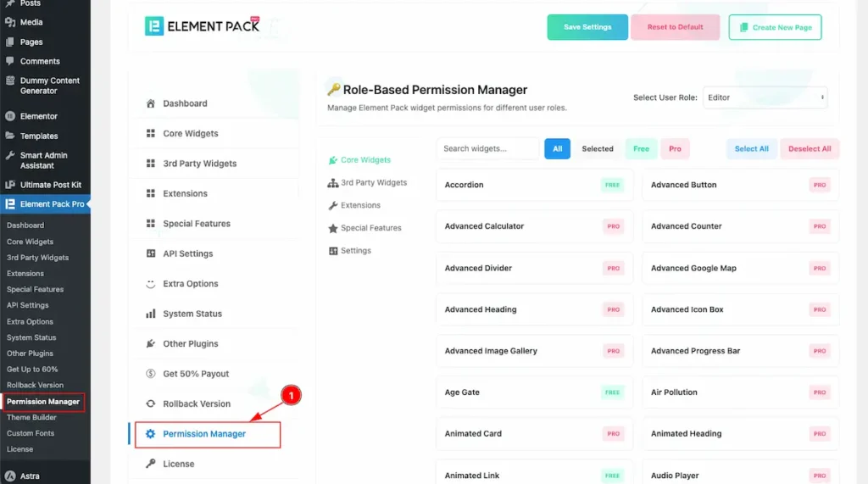
Task: Click the Media icon in WordPress sidebar
Action: coord(10,22)
